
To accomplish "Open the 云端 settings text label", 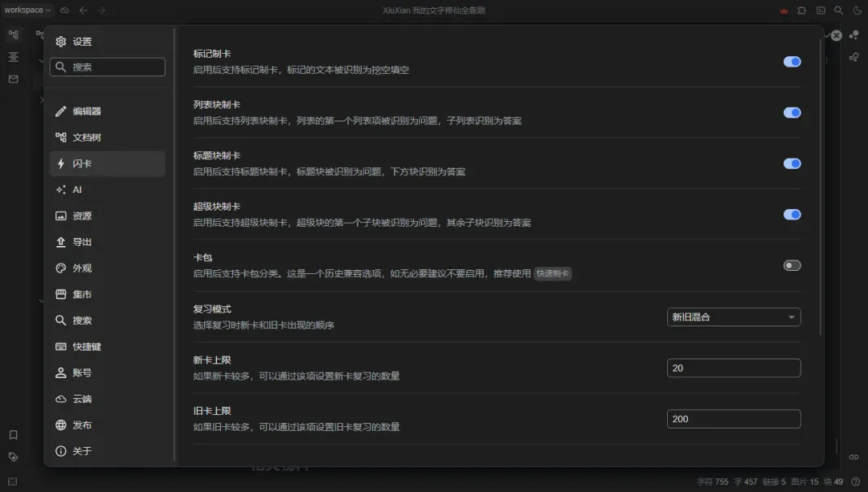I will pyautogui.click(x=82, y=399).
